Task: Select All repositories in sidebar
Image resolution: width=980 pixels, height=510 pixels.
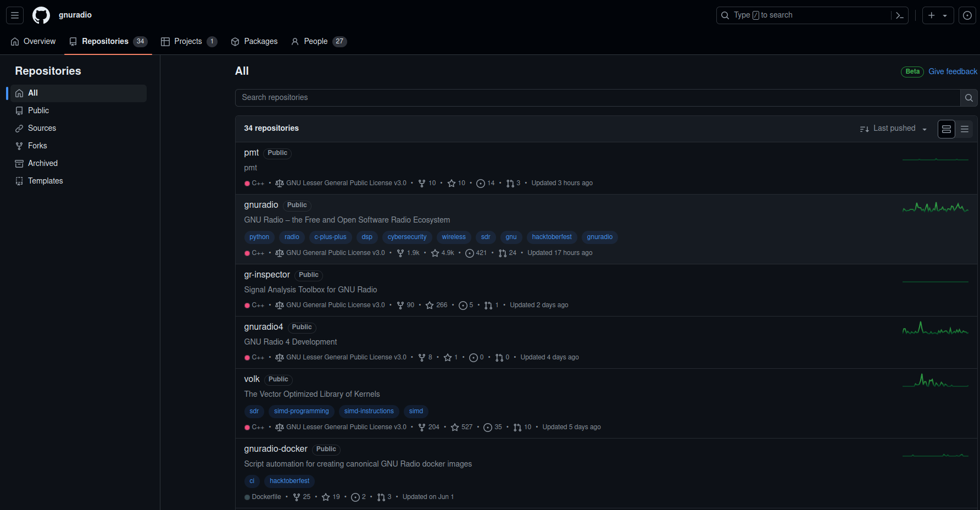Action: click(x=79, y=93)
